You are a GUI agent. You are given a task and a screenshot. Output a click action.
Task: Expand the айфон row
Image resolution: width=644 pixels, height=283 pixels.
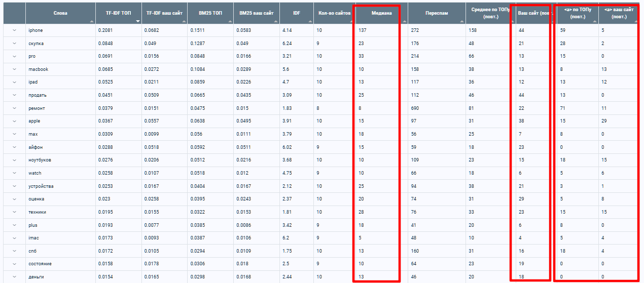tap(14, 147)
